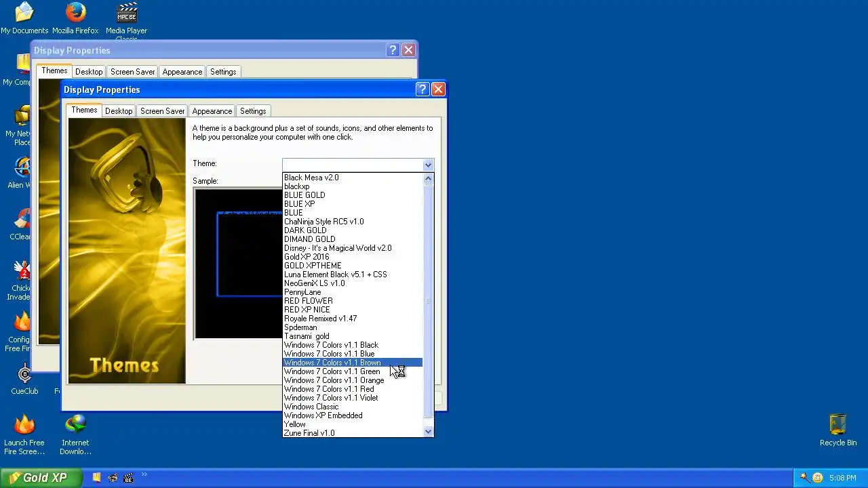Select Black Mesa v2.0 theme
This screenshot has height=488, width=868.
pyautogui.click(x=353, y=178)
